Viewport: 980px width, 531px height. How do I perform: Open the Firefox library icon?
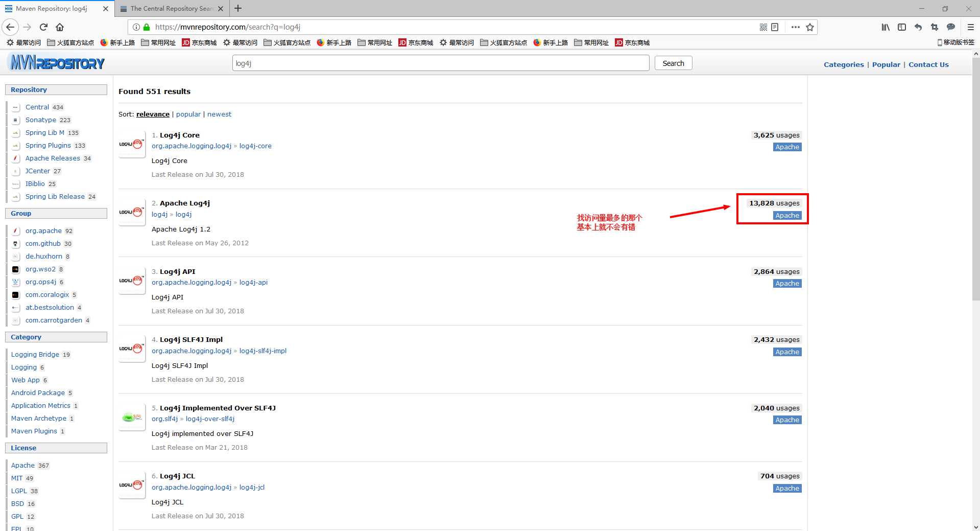(x=886, y=27)
